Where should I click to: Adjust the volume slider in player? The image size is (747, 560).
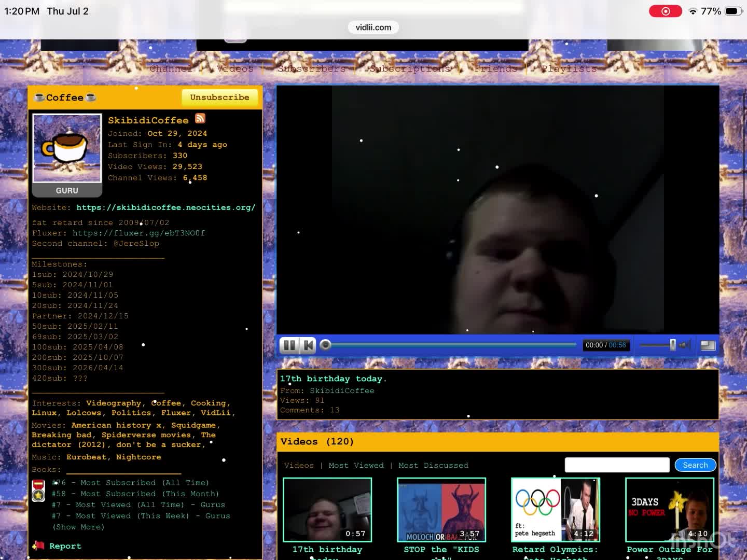click(658, 345)
